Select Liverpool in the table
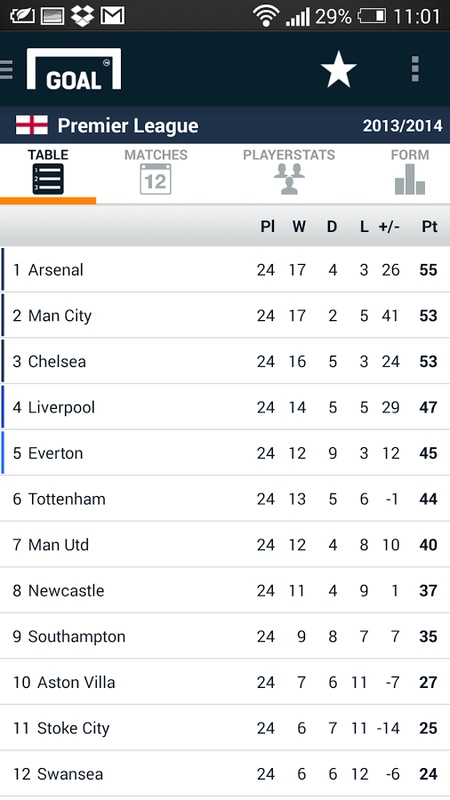Viewport: 450px width, 800px height. pyautogui.click(x=225, y=407)
